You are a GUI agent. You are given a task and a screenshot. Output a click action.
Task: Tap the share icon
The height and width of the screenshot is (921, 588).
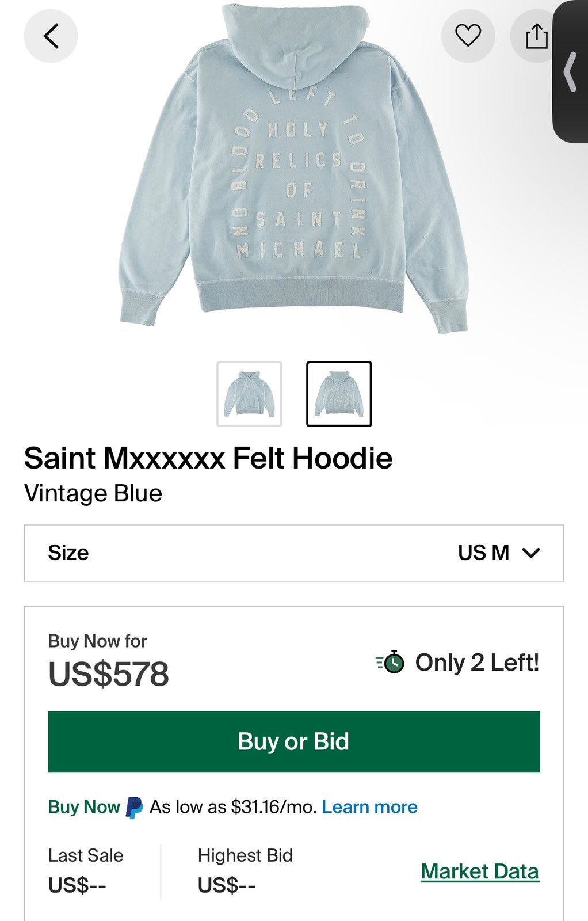(x=536, y=36)
